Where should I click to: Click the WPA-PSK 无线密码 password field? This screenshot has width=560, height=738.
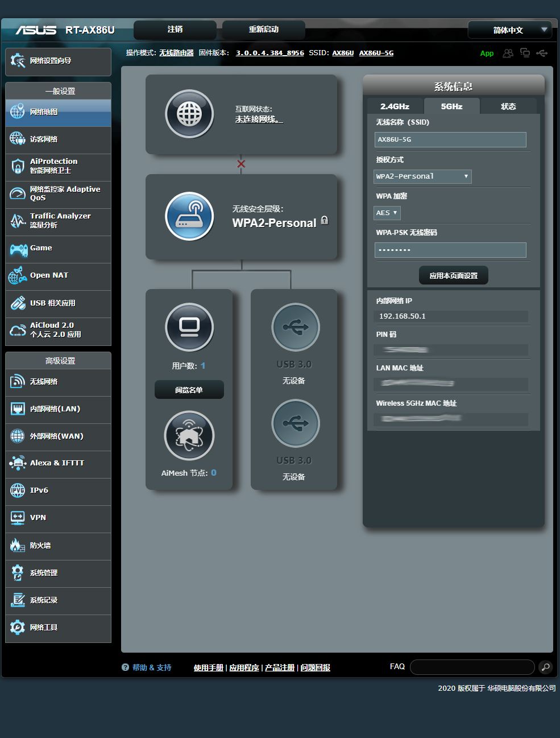pos(450,250)
